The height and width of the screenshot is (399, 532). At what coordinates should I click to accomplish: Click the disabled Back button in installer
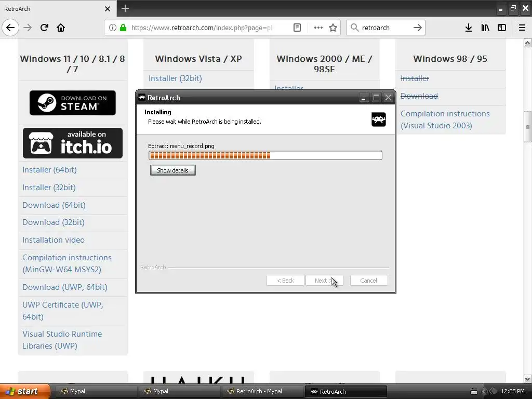(x=285, y=281)
